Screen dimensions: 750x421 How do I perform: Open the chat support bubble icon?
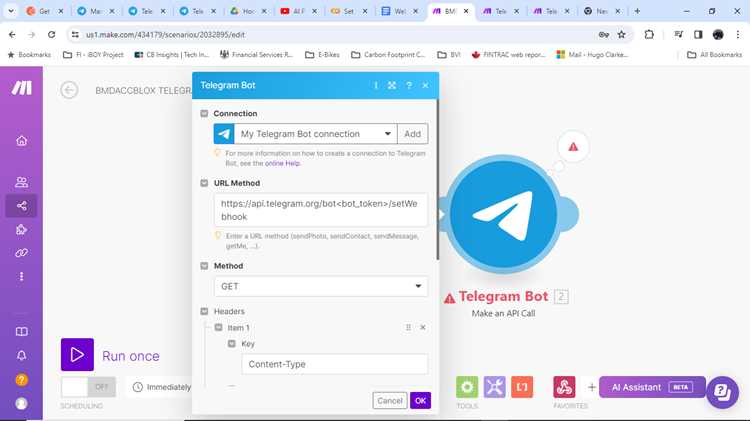point(722,392)
